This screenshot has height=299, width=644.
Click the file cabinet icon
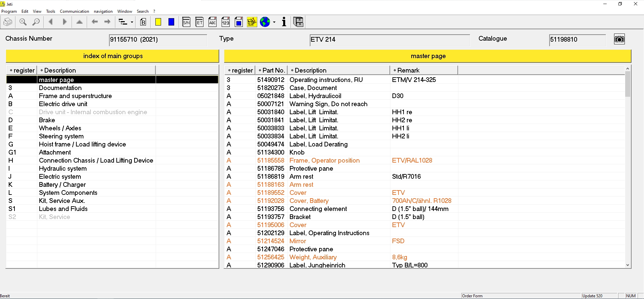[x=298, y=22]
